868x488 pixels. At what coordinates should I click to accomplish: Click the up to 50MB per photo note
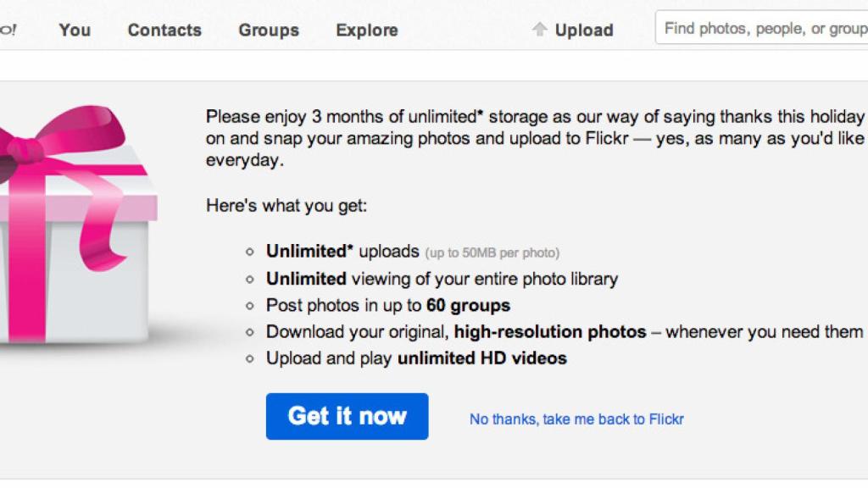pos(492,252)
